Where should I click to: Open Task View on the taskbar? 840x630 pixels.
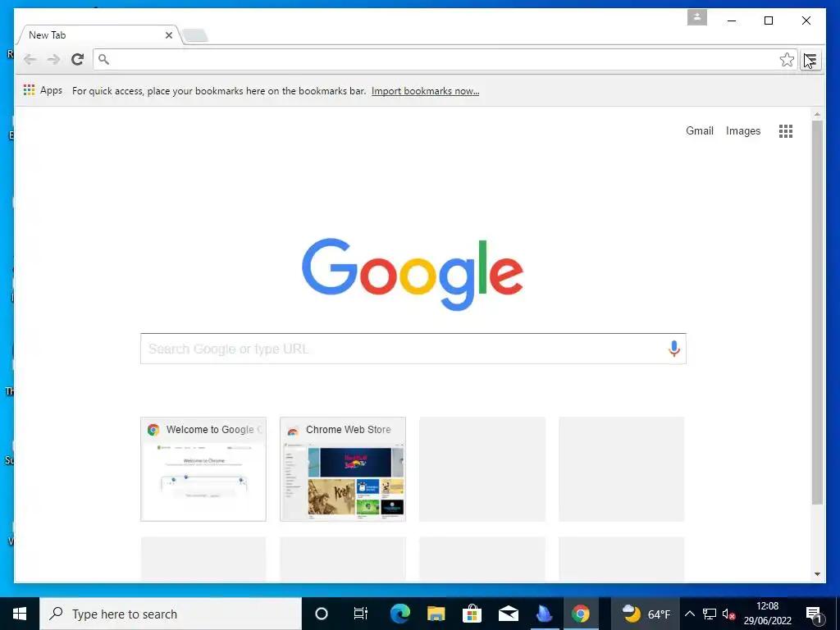(x=361, y=614)
